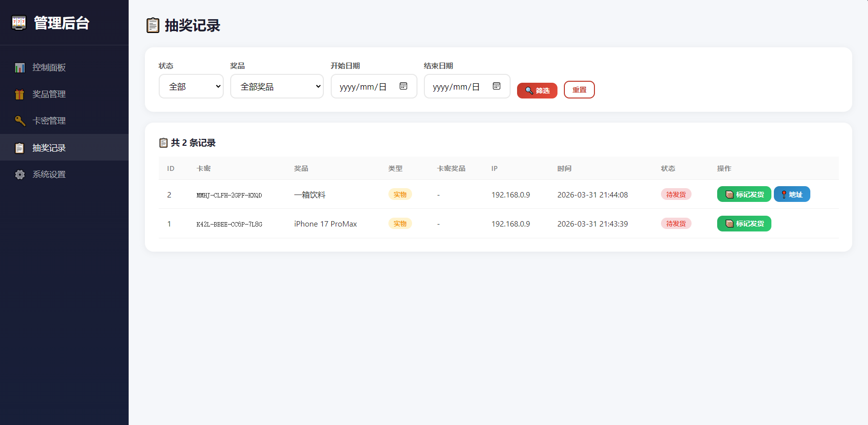Image resolution: width=868 pixels, height=425 pixels.
Task: Expand the 状态 dropdown showing 全部
Action: tap(191, 87)
